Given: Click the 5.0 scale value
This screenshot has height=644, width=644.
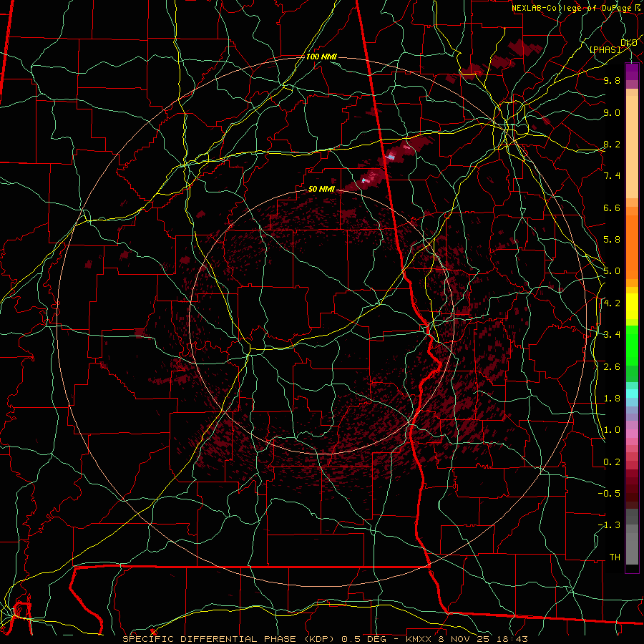Looking at the screenshot, I should [x=612, y=271].
